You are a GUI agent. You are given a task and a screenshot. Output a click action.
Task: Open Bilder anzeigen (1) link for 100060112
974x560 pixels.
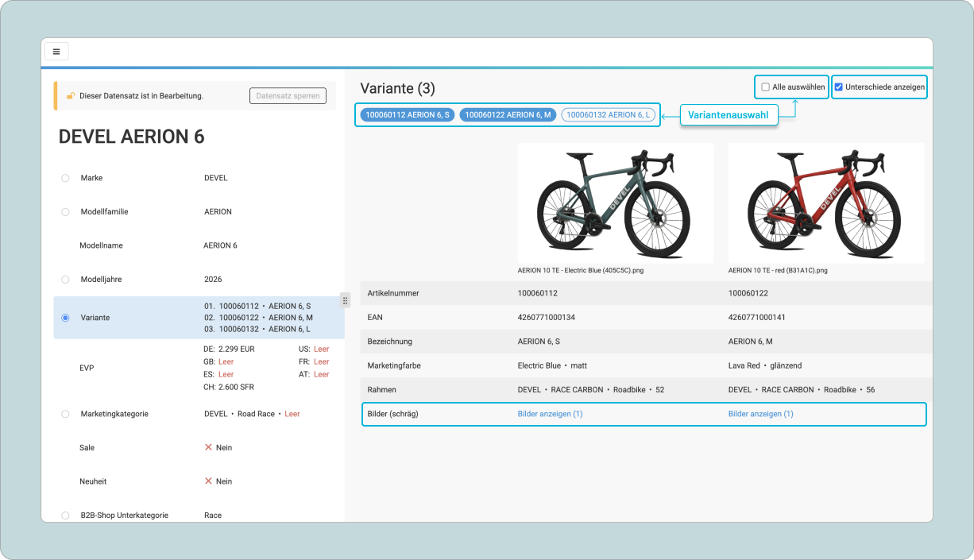(550, 414)
